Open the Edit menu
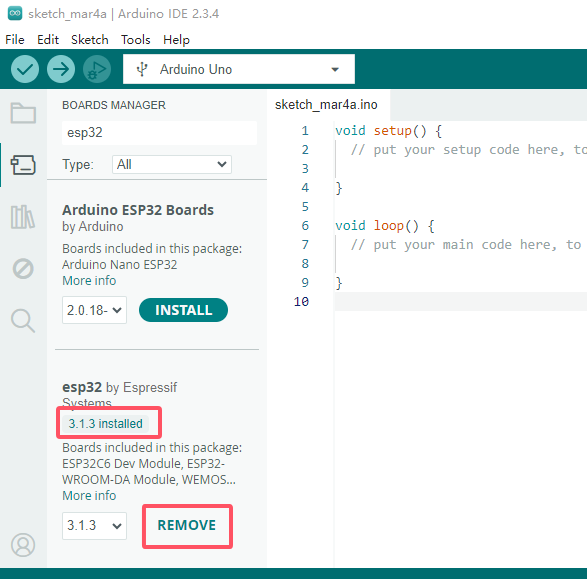The height and width of the screenshot is (579, 587). (48, 40)
